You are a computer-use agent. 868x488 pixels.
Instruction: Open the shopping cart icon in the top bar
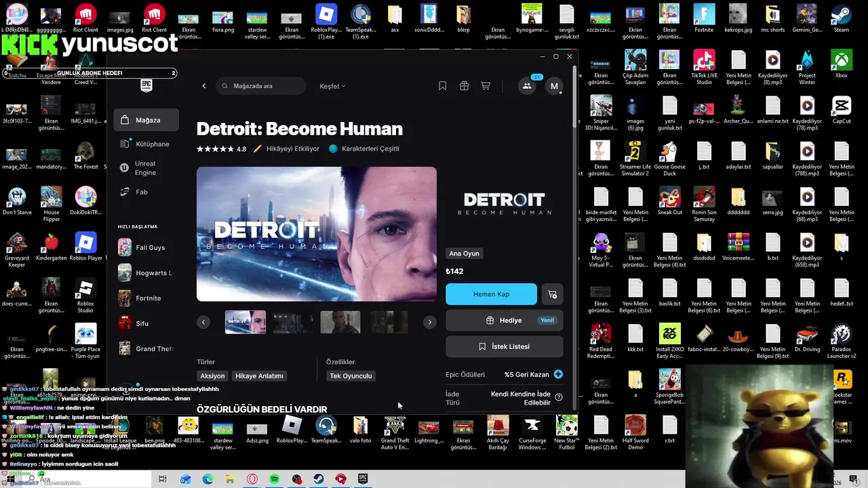click(486, 86)
